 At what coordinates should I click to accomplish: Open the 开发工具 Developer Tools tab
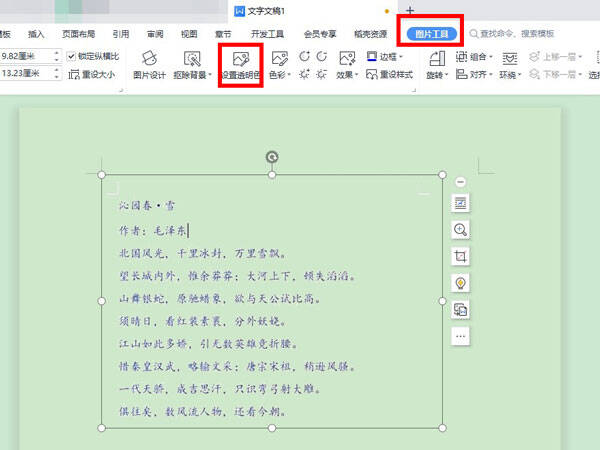(x=267, y=34)
